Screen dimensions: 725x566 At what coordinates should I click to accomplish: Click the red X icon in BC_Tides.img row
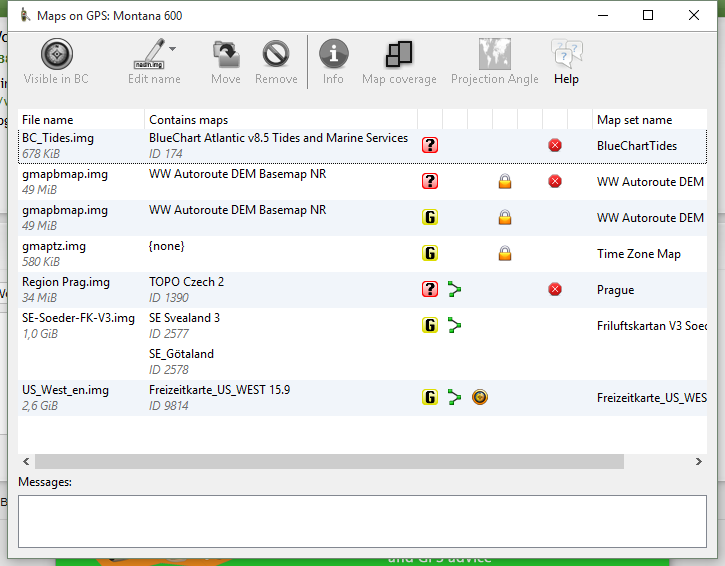(555, 145)
